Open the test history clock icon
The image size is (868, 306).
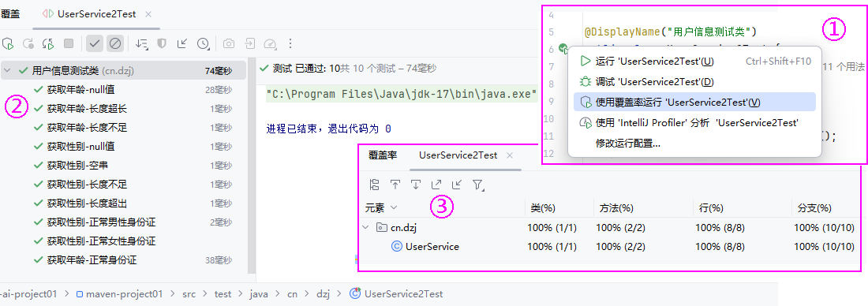tap(203, 43)
